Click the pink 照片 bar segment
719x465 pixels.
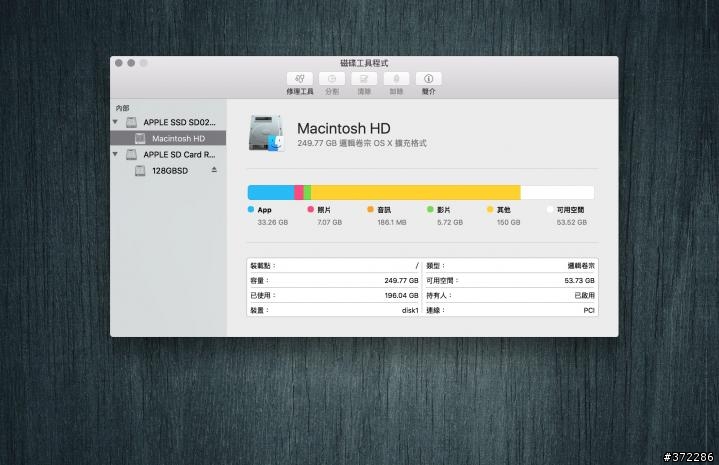(299, 192)
